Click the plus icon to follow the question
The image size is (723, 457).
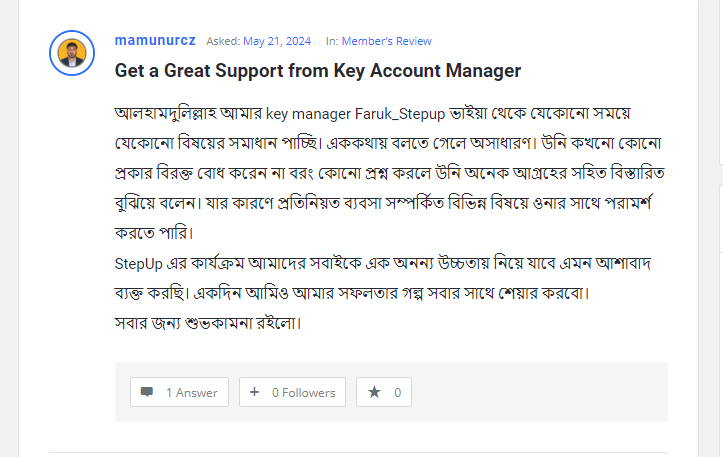[x=256, y=392]
